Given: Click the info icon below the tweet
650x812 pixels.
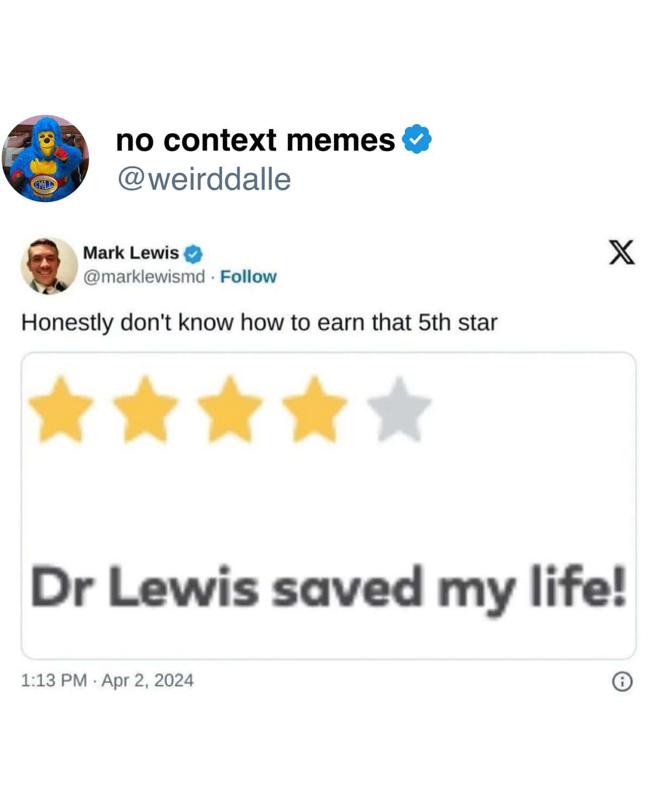Looking at the screenshot, I should [x=622, y=682].
